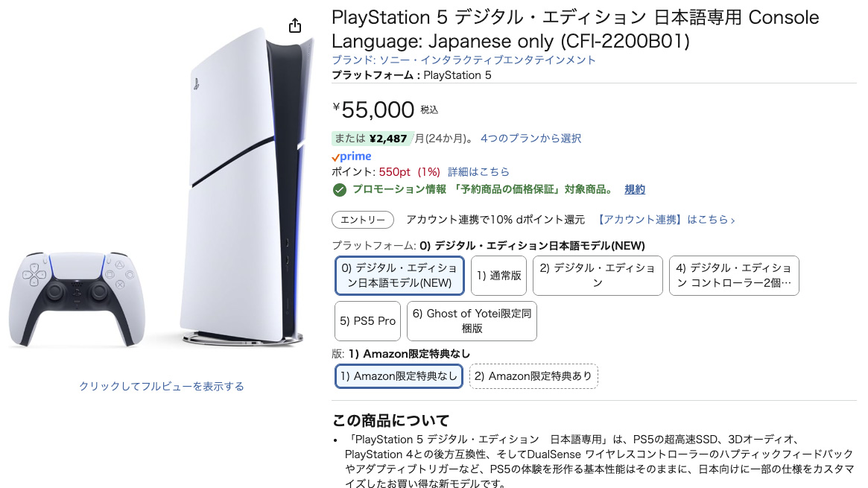Screen dimensions: 868x488
Task: Click the share icon above the console image
Action: coord(294,25)
